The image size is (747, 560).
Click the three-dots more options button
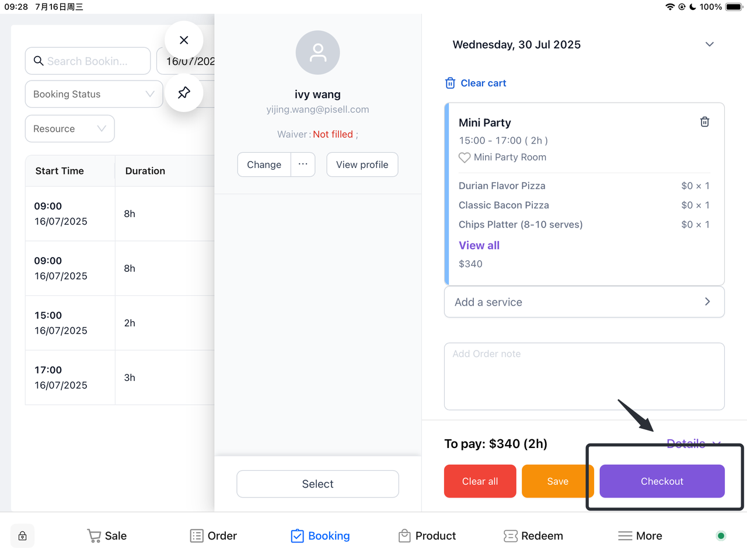pyautogui.click(x=303, y=164)
